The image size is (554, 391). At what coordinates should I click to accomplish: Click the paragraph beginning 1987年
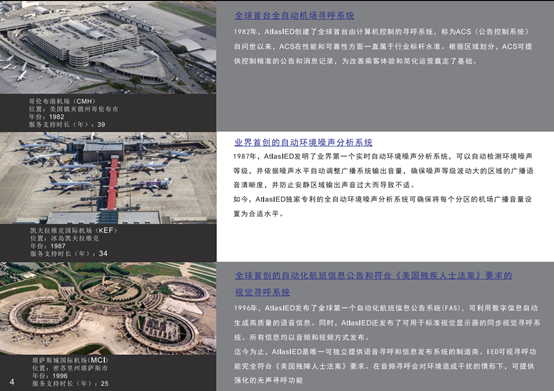coord(383,171)
